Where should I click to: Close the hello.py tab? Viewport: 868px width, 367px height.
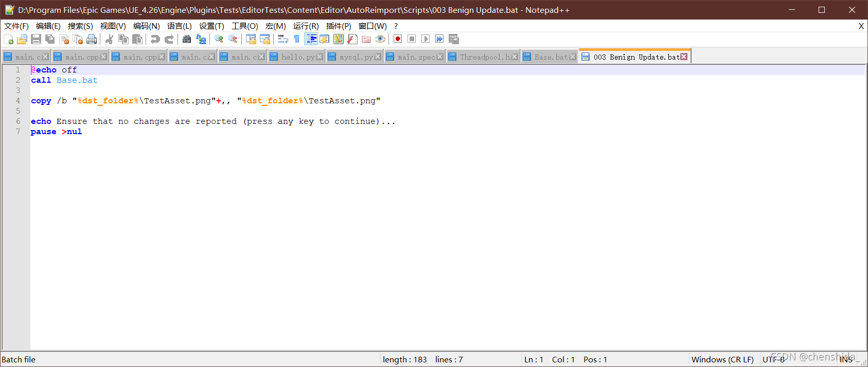point(320,57)
